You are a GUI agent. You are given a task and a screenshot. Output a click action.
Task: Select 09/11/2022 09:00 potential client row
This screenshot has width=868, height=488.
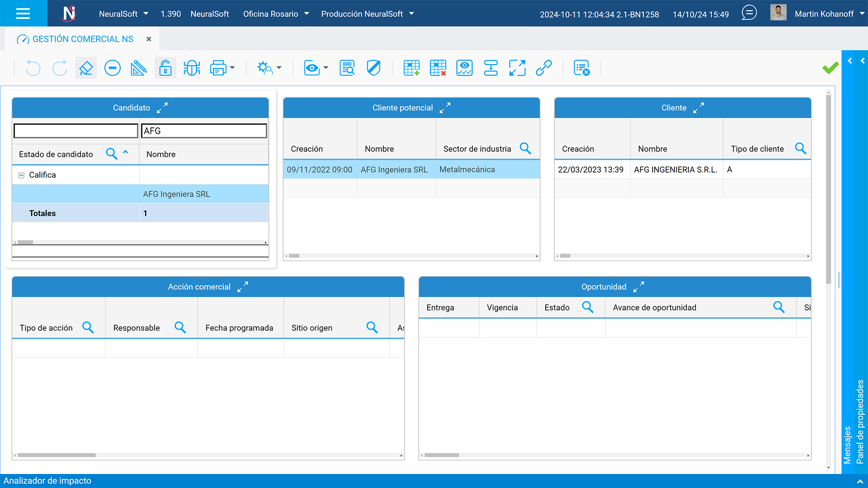[x=411, y=169]
